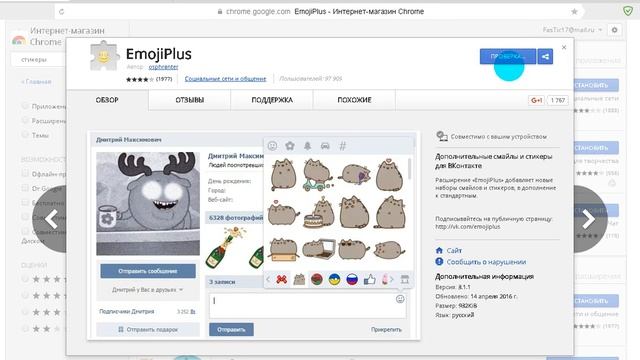Screen dimensions: 640x360
Task: Open the vk.com/emojiplus URL text
Action: tap(468, 227)
